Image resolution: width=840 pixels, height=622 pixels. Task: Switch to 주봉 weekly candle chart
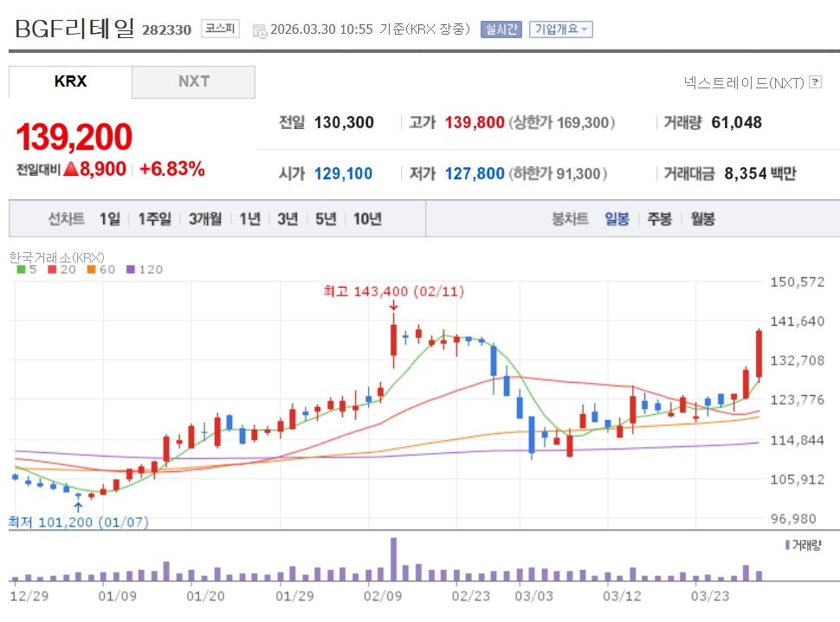659,219
